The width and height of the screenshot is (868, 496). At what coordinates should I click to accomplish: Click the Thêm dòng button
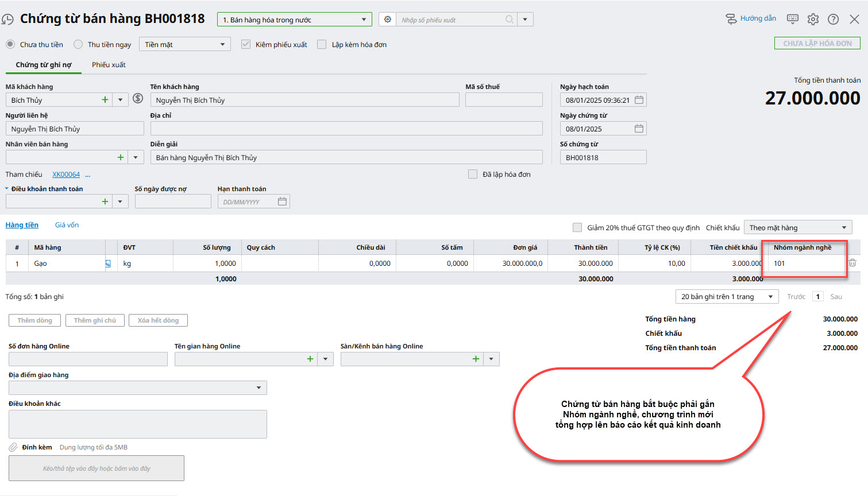pos(34,320)
